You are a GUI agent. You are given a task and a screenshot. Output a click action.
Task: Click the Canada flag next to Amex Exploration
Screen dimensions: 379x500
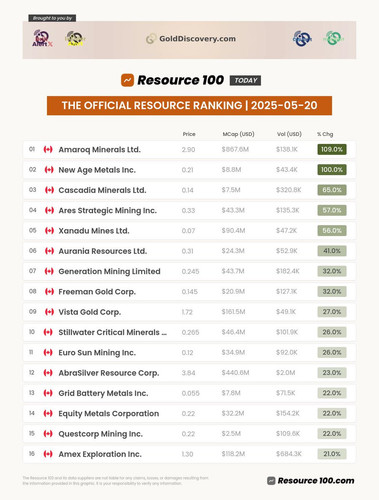(x=48, y=454)
